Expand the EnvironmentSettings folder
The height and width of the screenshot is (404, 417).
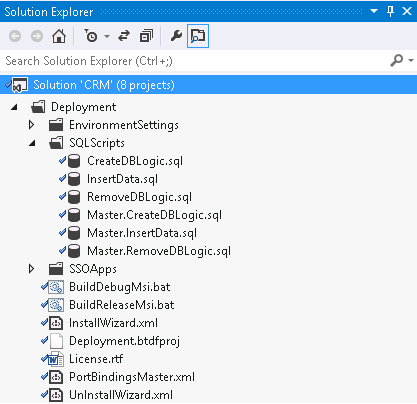click(32, 125)
